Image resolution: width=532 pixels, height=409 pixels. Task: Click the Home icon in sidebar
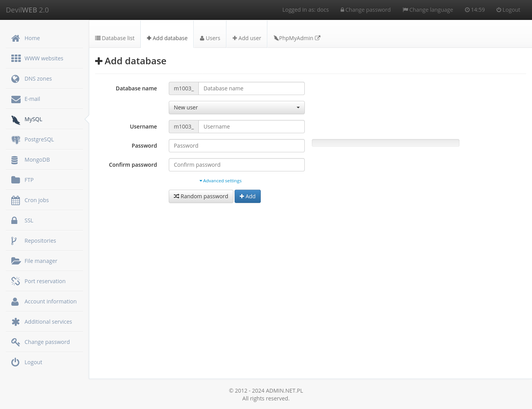click(15, 38)
